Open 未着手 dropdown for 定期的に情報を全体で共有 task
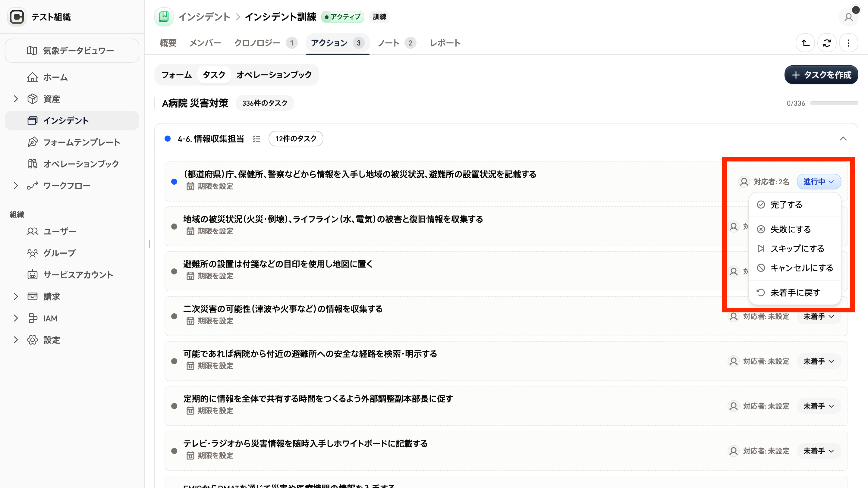Screen dimensions: 868x488 click(x=819, y=406)
